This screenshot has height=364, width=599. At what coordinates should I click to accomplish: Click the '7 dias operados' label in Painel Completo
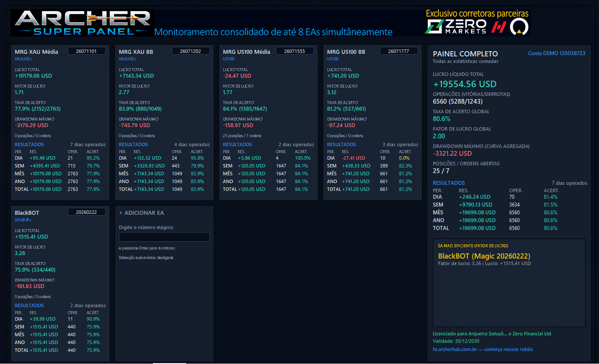[570, 183]
